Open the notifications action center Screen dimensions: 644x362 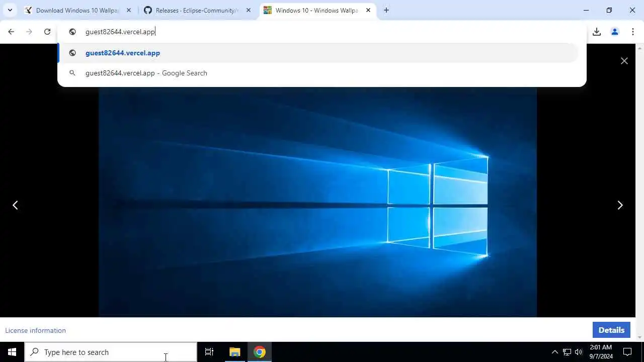[627, 352]
